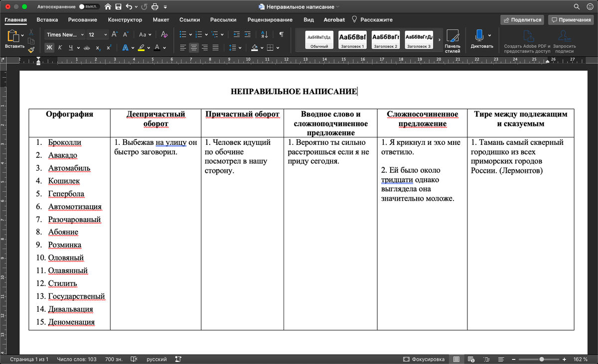Viewport: 598px width, 364px height.
Task: Click the Поделиться button
Action: 522,20
